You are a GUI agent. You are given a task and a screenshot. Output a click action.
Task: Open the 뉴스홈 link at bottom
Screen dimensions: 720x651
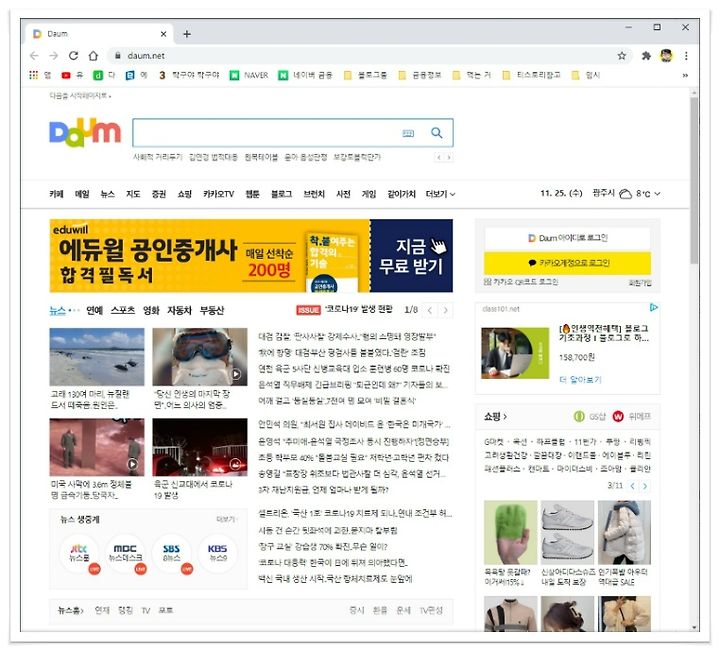[70, 611]
